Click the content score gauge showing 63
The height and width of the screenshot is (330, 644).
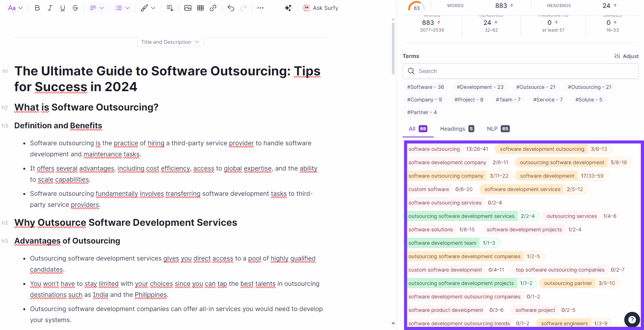[x=417, y=7]
